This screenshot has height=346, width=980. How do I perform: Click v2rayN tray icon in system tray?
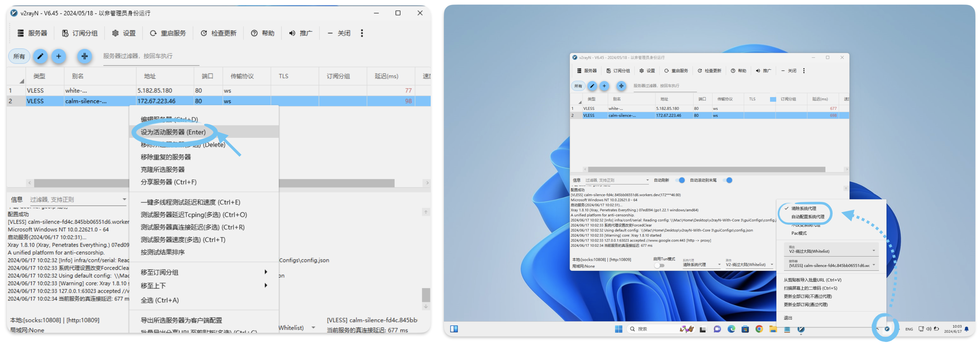pos(887,329)
